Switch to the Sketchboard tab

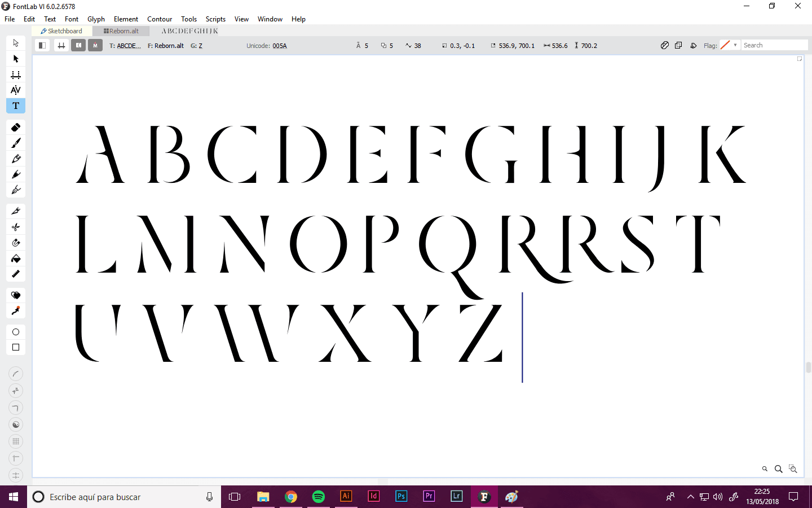coord(61,31)
